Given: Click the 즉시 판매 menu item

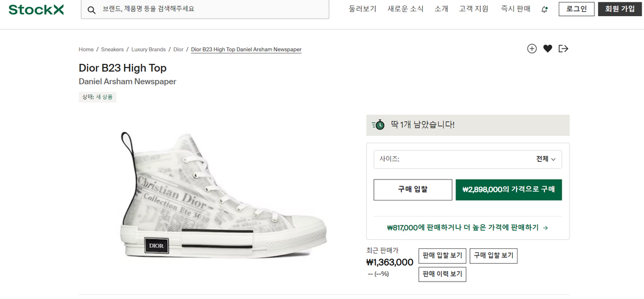Looking at the screenshot, I should [x=516, y=9].
